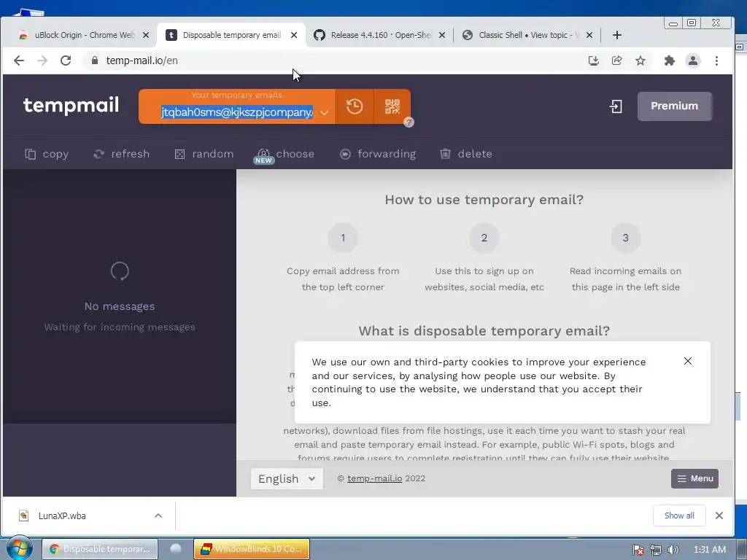Expand the temporary emails dropdown arrow

tap(324, 113)
